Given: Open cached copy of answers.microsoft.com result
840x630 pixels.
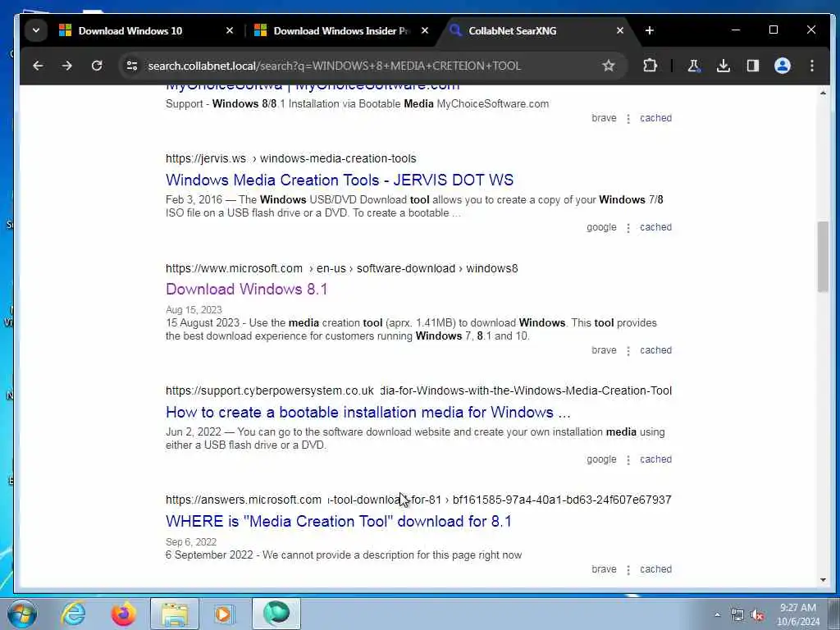Looking at the screenshot, I should [655, 569].
